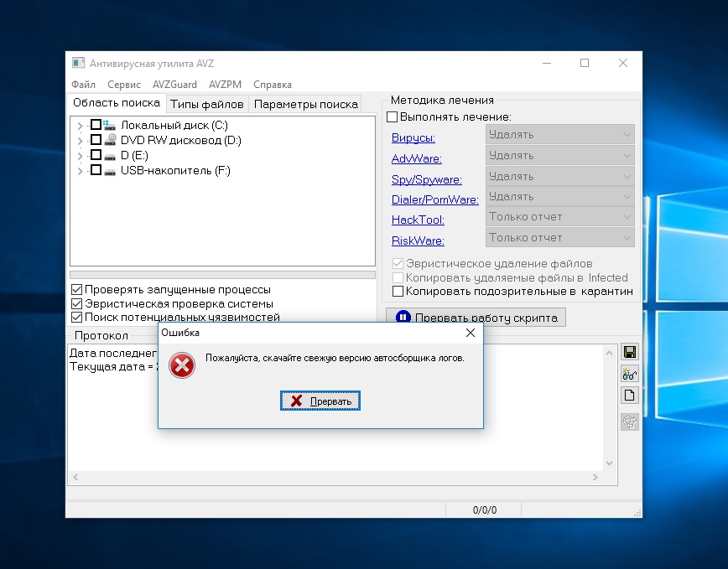Expand the USB-накопитель (F:) tree node
728x569 pixels.
coord(80,171)
